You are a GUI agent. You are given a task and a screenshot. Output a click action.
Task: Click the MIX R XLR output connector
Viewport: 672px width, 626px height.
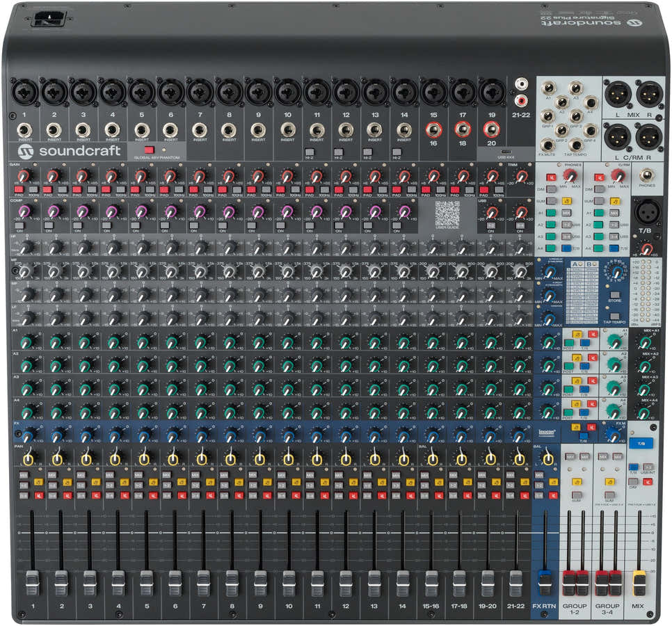point(649,95)
